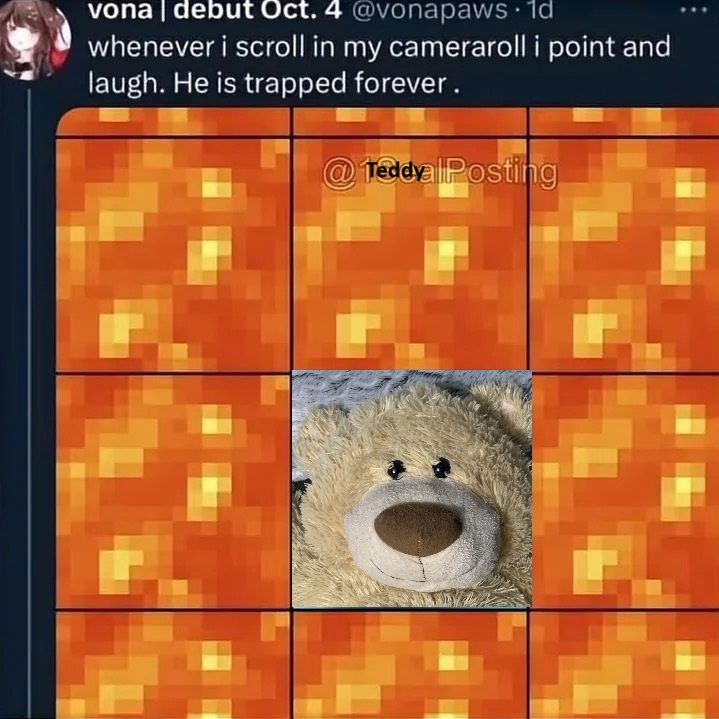719x719 pixels.
Task: Click the teddy bear's brown nose
Action: tap(418, 529)
